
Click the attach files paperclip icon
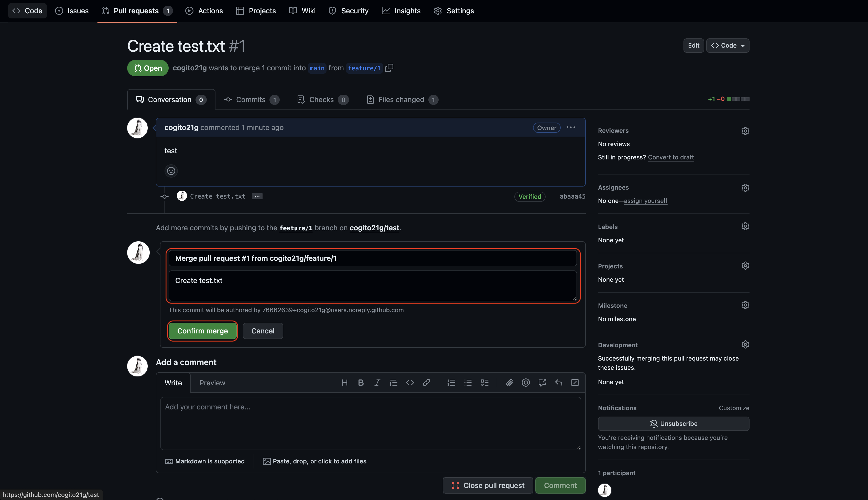click(509, 383)
